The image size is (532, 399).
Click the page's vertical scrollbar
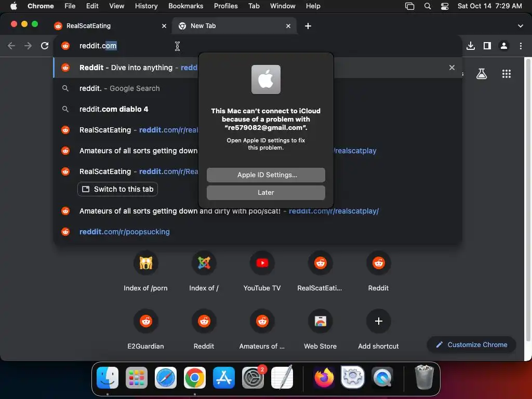pos(528,200)
